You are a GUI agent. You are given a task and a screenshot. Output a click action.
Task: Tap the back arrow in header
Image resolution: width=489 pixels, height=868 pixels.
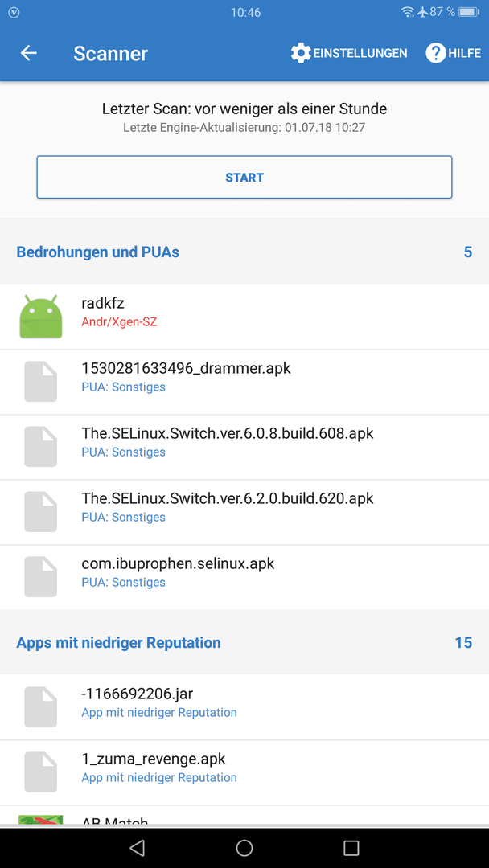[x=28, y=53]
